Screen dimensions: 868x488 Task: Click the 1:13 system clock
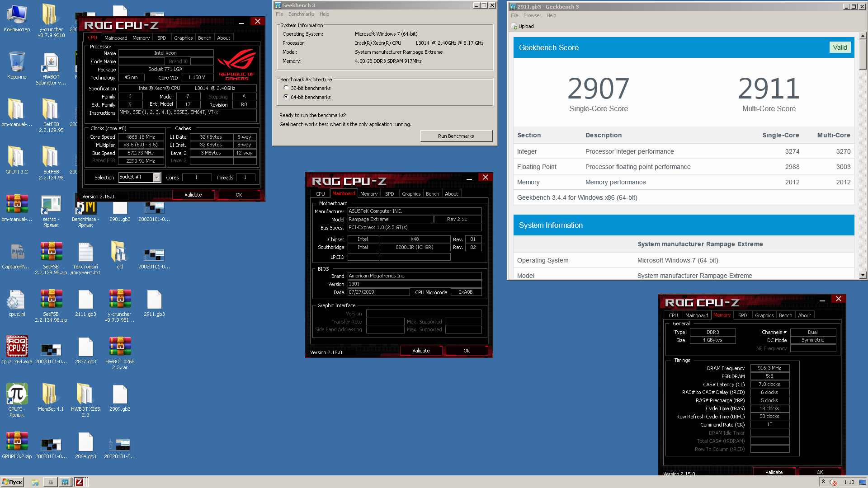[x=849, y=482]
